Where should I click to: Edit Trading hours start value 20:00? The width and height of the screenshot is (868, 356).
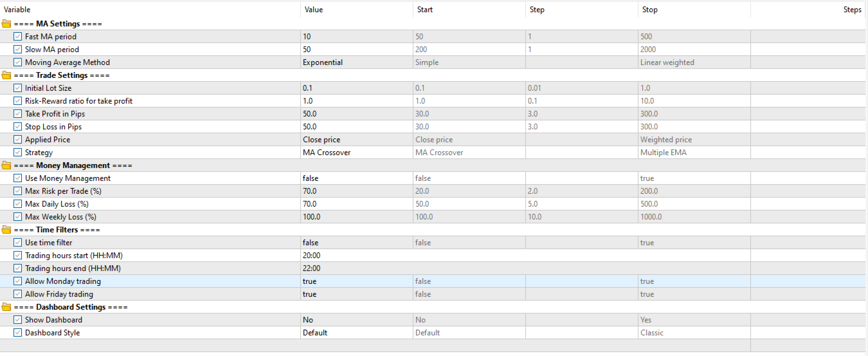[x=356, y=256]
